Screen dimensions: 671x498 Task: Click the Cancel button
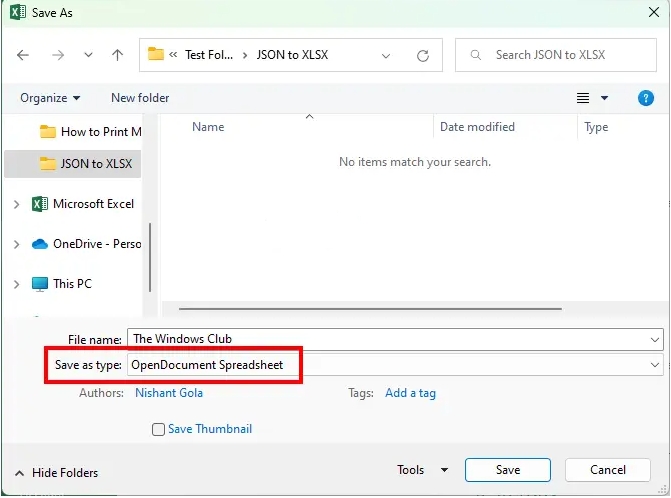(608, 470)
